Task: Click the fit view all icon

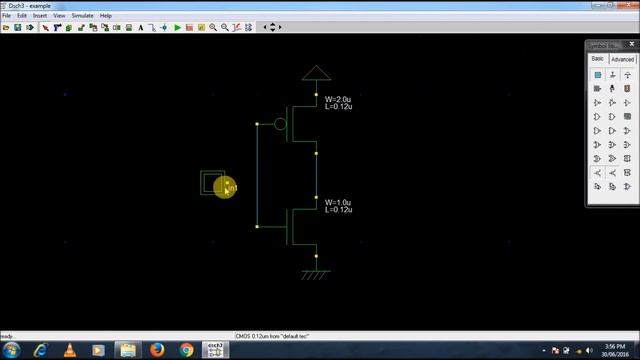Action: coord(248,27)
